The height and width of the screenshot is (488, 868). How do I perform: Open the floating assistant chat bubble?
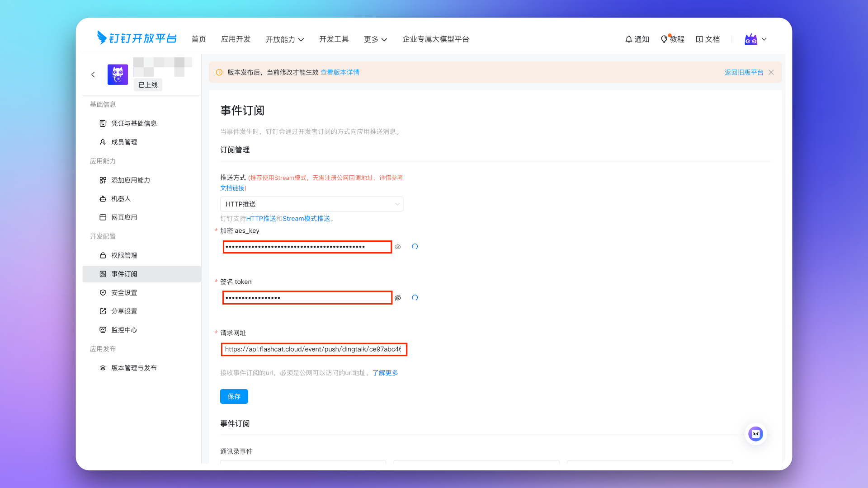[755, 434]
